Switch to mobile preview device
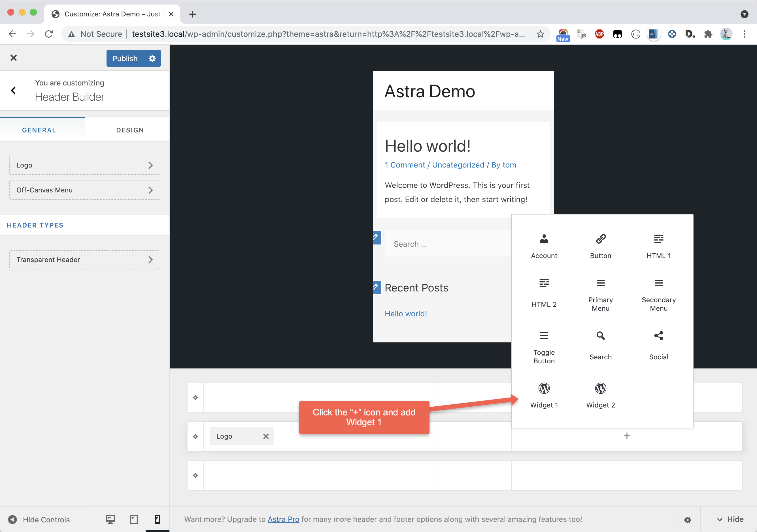757x532 pixels. point(157,520)
